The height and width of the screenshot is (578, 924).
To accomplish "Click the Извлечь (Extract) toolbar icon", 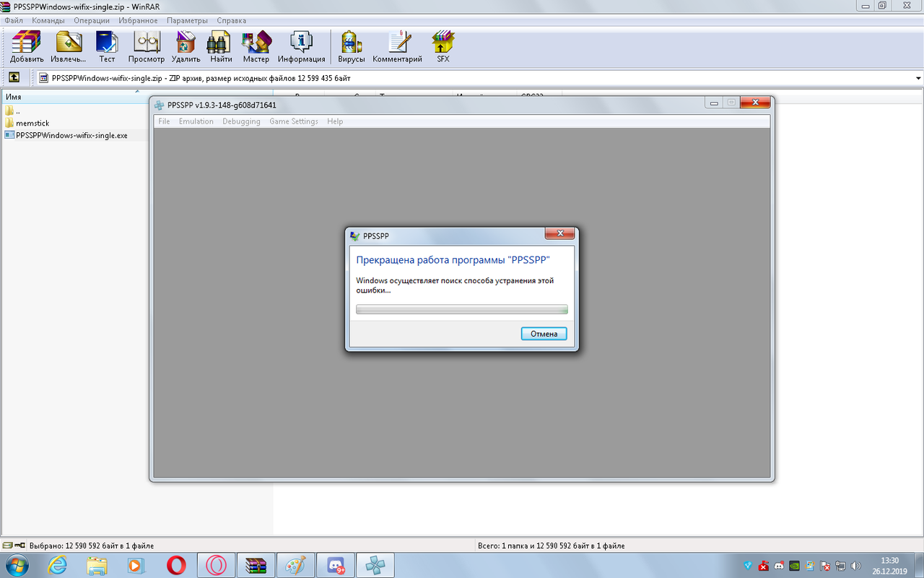I will [x=69, y=47].
